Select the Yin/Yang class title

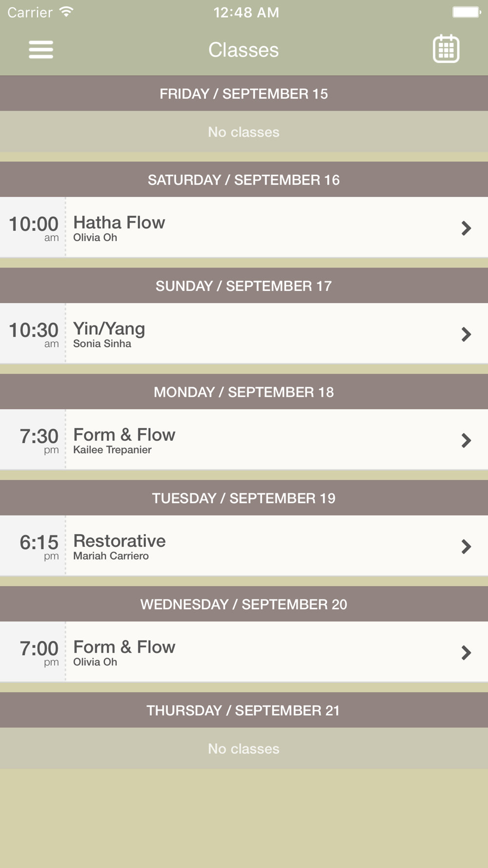pyautogui.click(x=109, y=329)
